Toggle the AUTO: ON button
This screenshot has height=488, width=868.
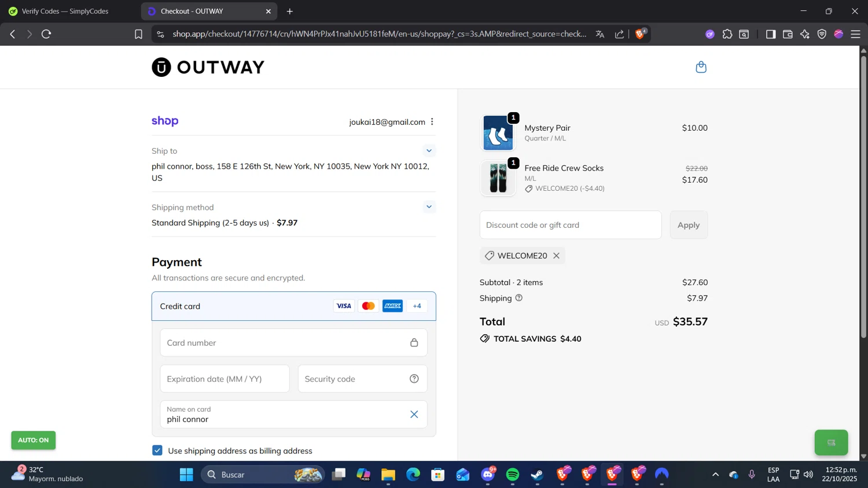point(34,440)
